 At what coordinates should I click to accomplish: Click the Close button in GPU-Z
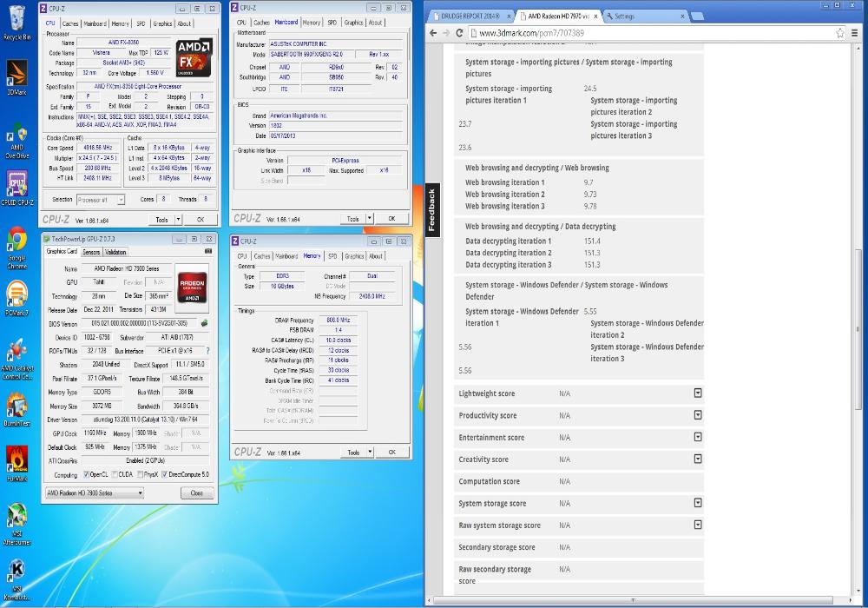pos(196,492)
